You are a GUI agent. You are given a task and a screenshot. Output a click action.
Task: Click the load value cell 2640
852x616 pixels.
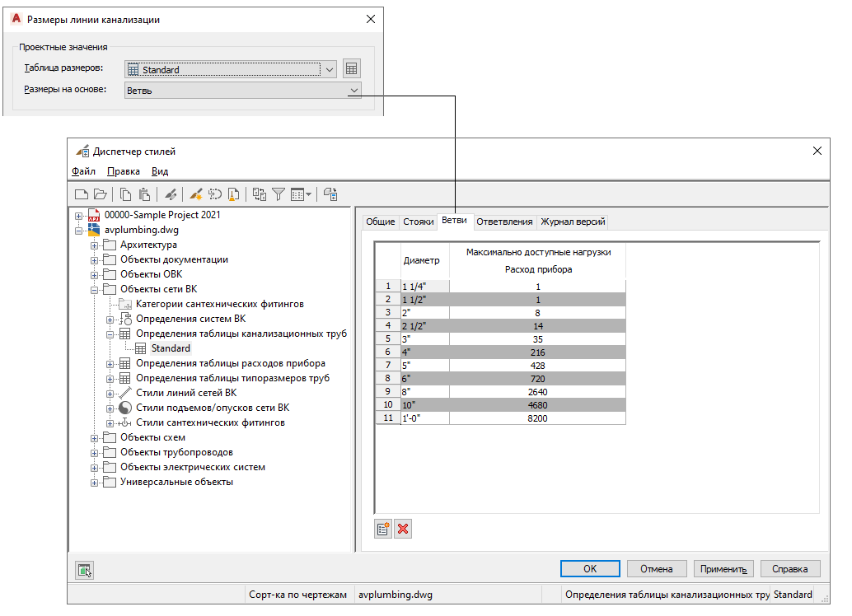coord(537,392)
